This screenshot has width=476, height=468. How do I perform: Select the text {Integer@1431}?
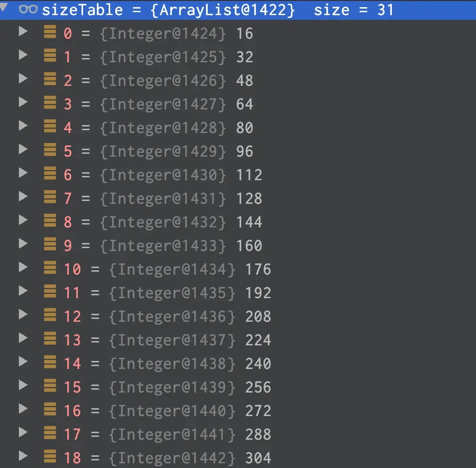[x=163, y=199]
